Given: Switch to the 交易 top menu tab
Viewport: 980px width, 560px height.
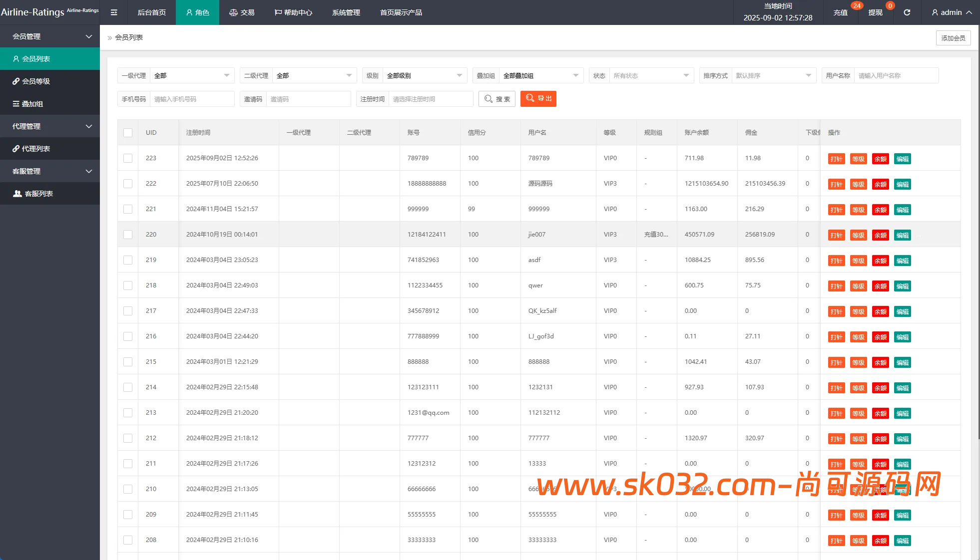Looking at the screenshot, I should click(x=242, y=12).
